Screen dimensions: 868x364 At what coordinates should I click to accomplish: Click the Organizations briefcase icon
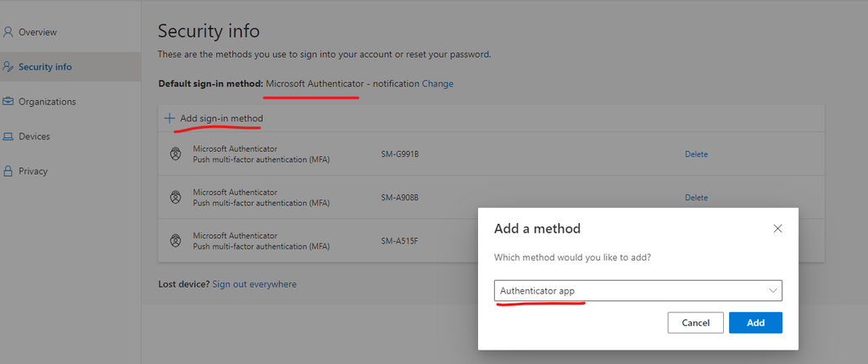[8, 101]
